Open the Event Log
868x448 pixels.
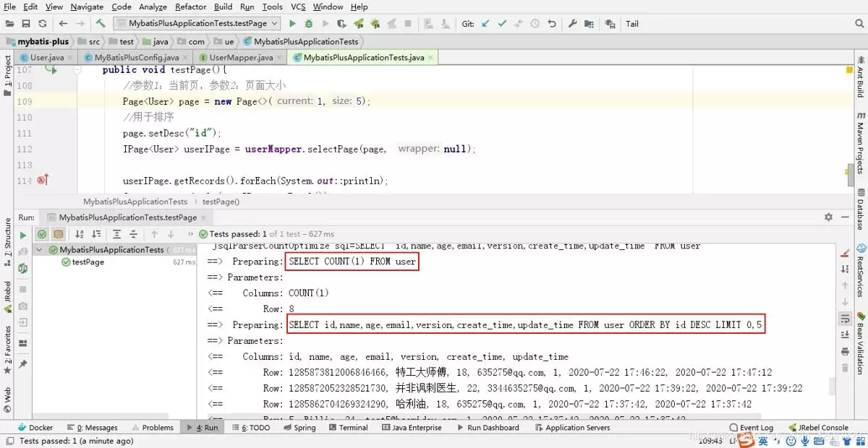[x=751, y=428]
